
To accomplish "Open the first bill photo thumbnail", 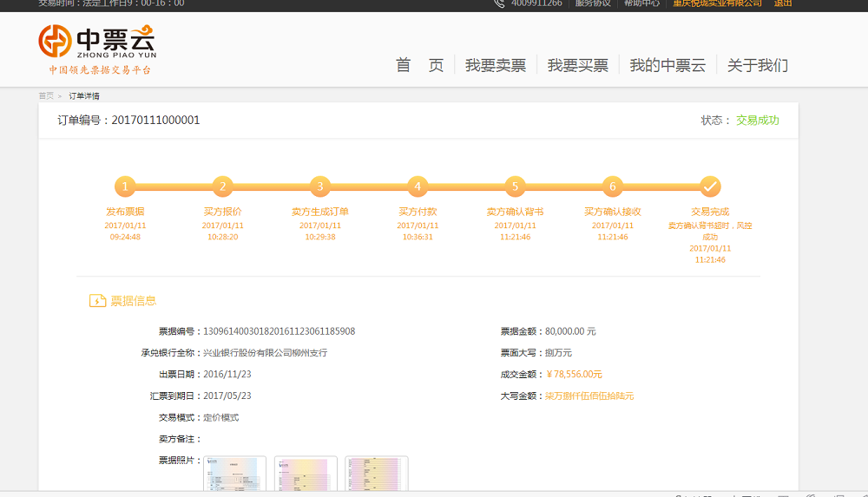I will click(234, 474).
